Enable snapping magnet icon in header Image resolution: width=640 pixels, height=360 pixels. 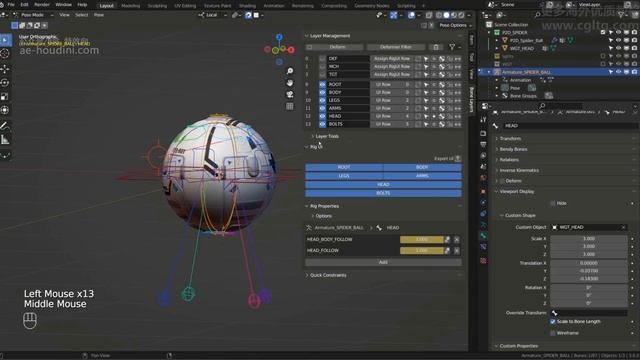tap(248, 15)
